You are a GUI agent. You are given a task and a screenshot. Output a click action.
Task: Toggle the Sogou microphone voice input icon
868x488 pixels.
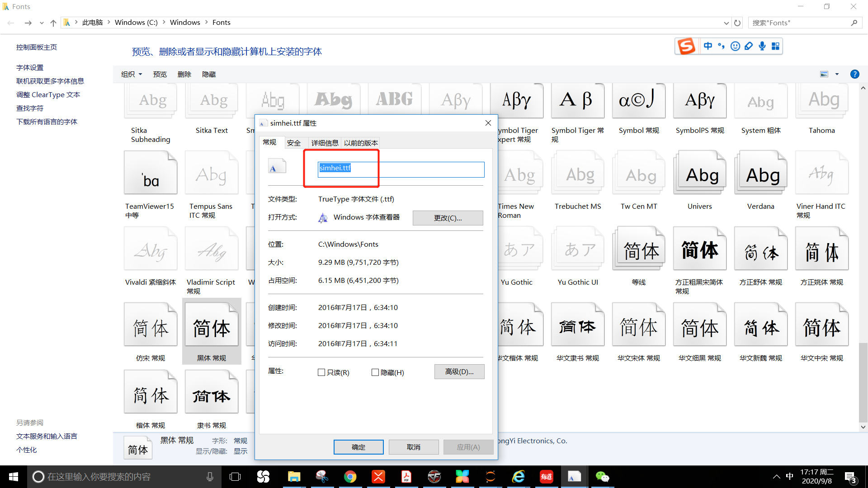[762, 46]
